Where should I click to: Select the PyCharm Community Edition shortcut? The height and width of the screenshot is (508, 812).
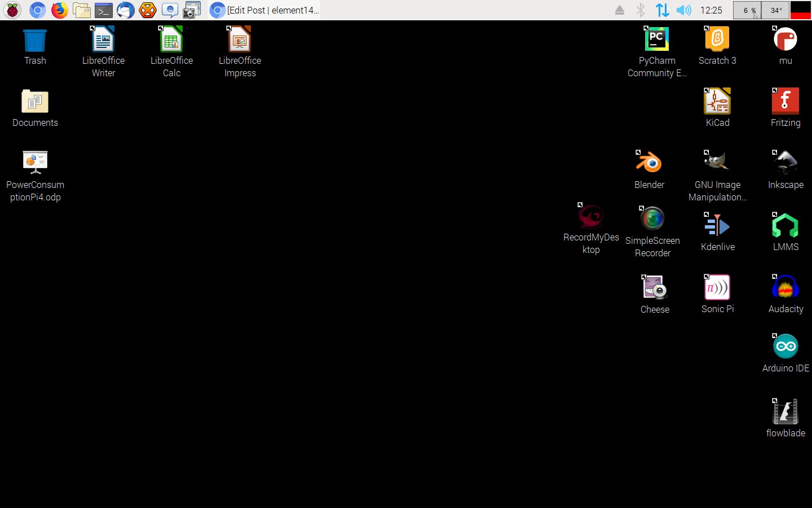tap(657, 52)
